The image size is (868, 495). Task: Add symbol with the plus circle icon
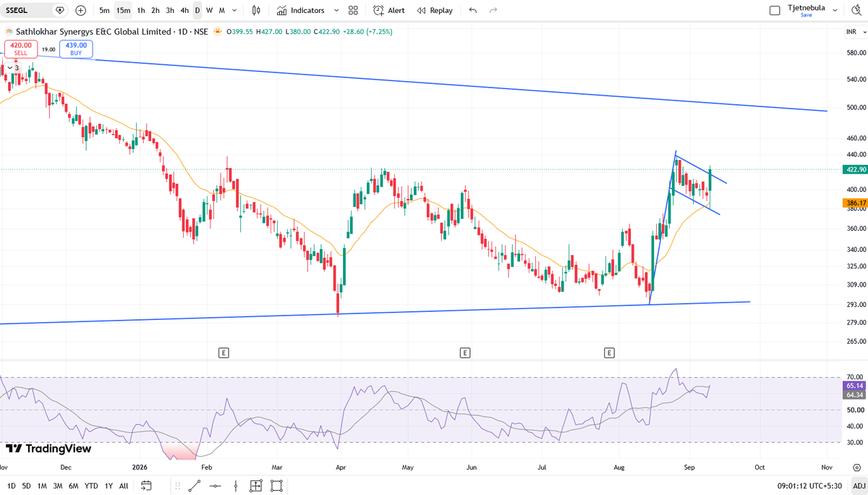(80, 10)
